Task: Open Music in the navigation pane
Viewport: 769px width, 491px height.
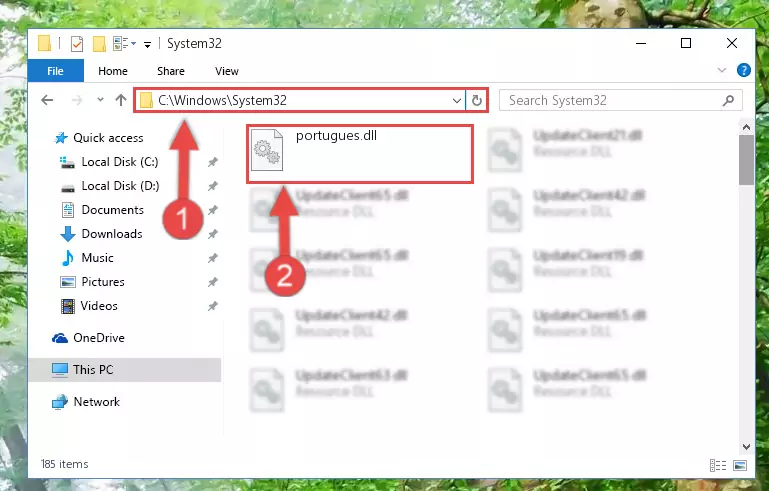Action: (x=97, y=258)
